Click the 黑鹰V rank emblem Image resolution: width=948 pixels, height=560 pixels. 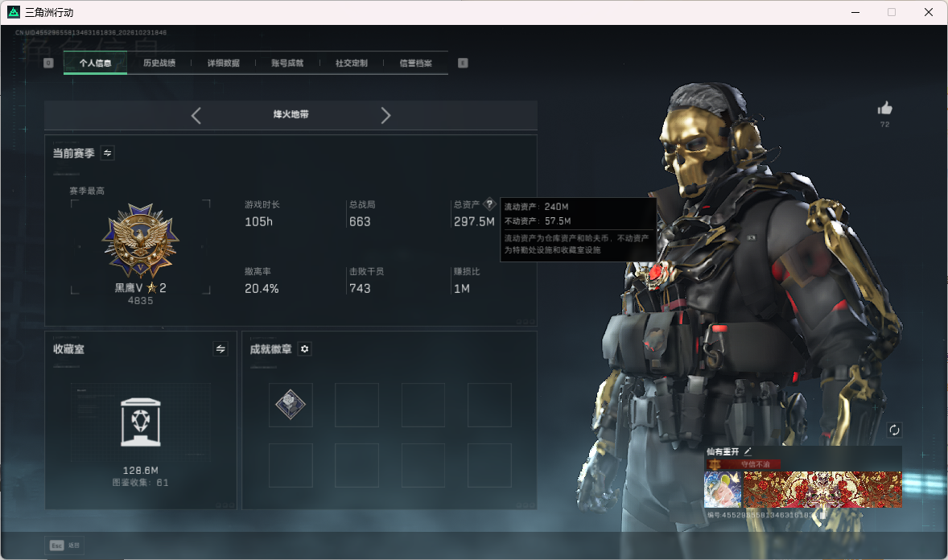[141, 241]
